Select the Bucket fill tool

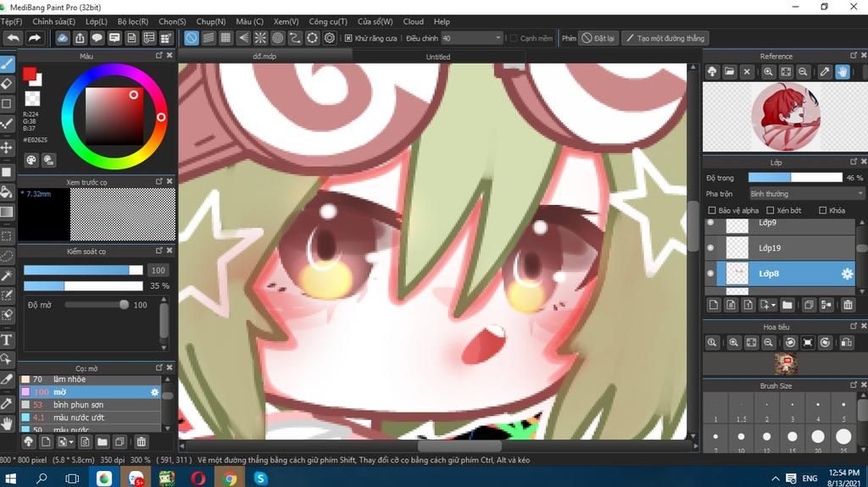tap(7, 192)
